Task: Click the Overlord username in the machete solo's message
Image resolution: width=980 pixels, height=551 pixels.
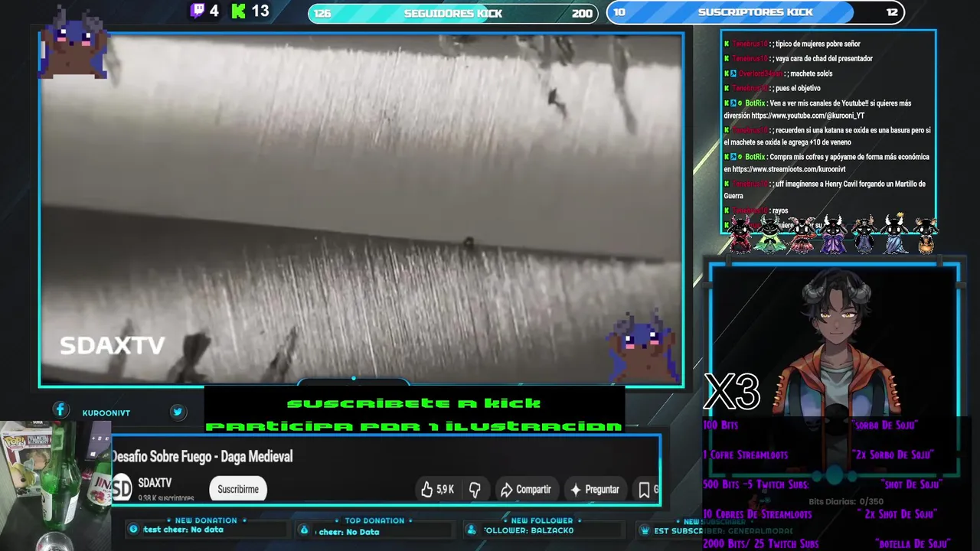Action: [760, 73]
